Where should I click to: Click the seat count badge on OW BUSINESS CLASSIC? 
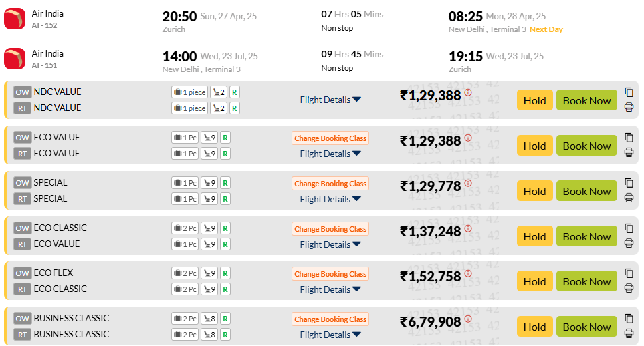(x=209, y=319)
